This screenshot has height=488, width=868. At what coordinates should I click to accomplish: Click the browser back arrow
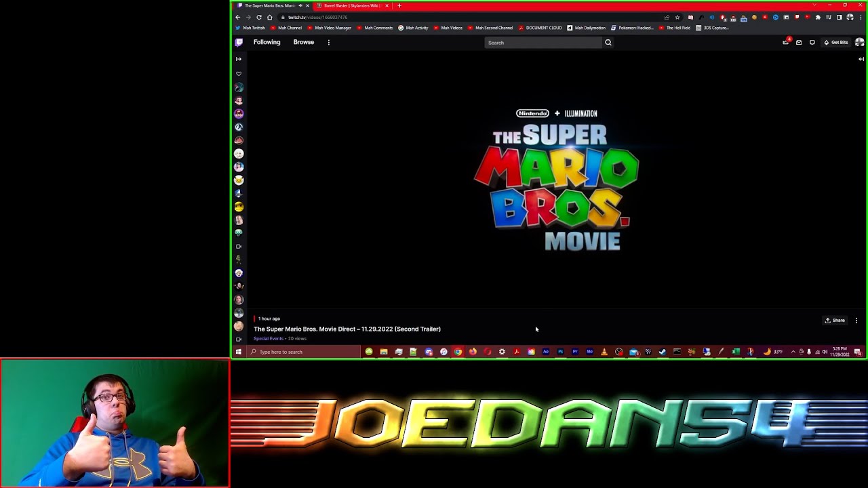tap(237, 17)
